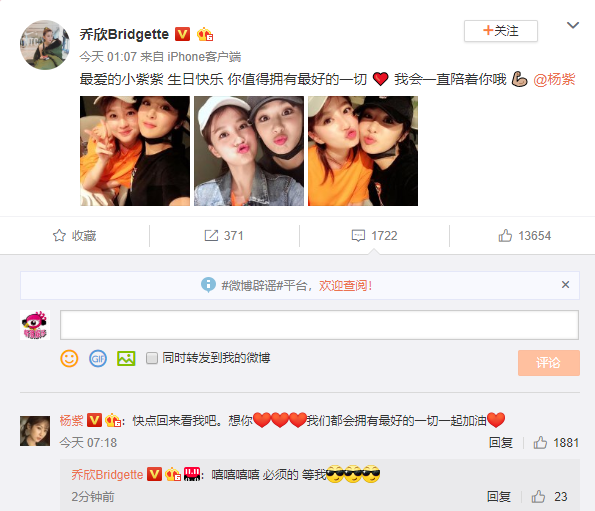Click 回复 under 杨紫's comment
Viewport: 595px width, 511px height.
click(x=501, y=442)
